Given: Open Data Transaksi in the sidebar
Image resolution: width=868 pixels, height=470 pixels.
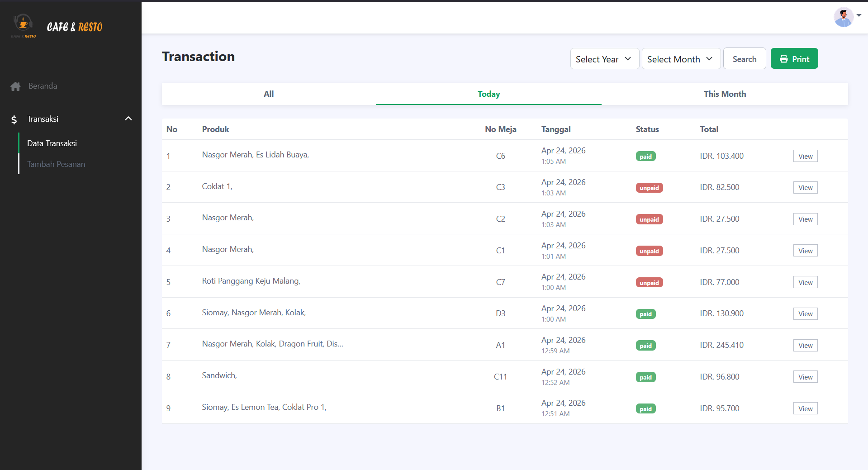Looking at the screenshot, I should (52, 143).
